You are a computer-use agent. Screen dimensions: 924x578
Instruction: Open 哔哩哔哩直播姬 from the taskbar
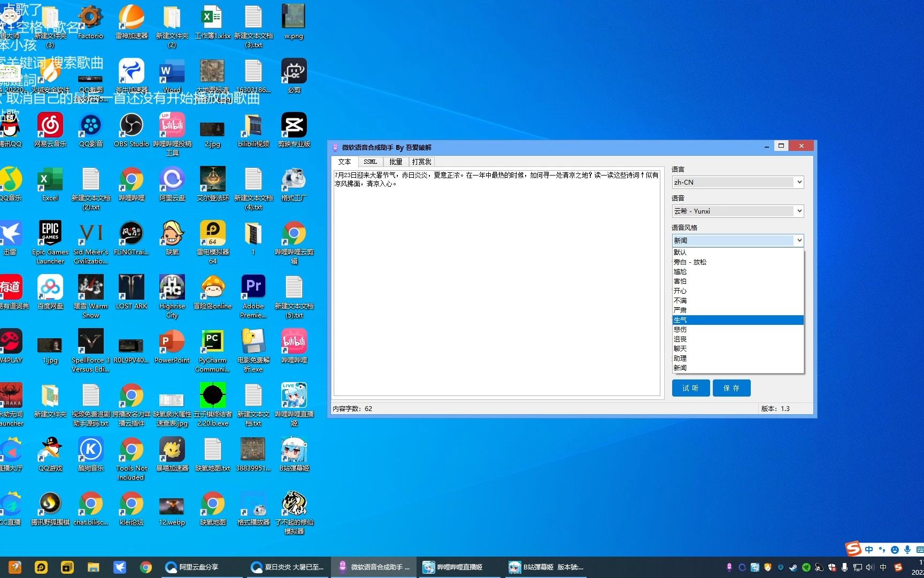460,567
